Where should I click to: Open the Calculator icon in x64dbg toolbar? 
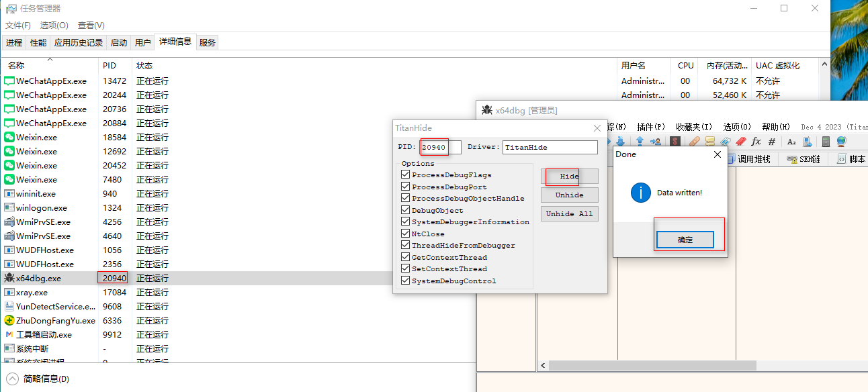[x=826, y=142]
